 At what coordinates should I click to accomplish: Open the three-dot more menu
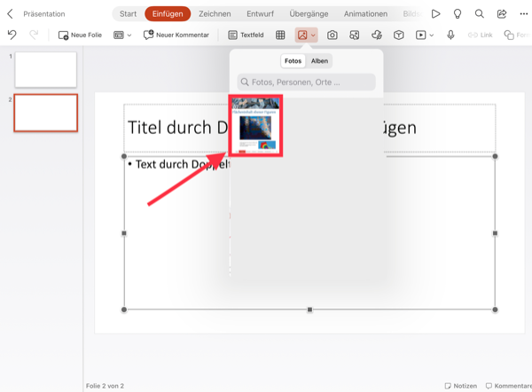(x=523, y=14)
